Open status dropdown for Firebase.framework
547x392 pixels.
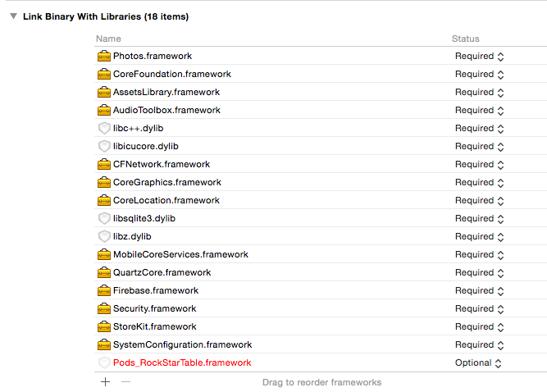click(479, 291)
